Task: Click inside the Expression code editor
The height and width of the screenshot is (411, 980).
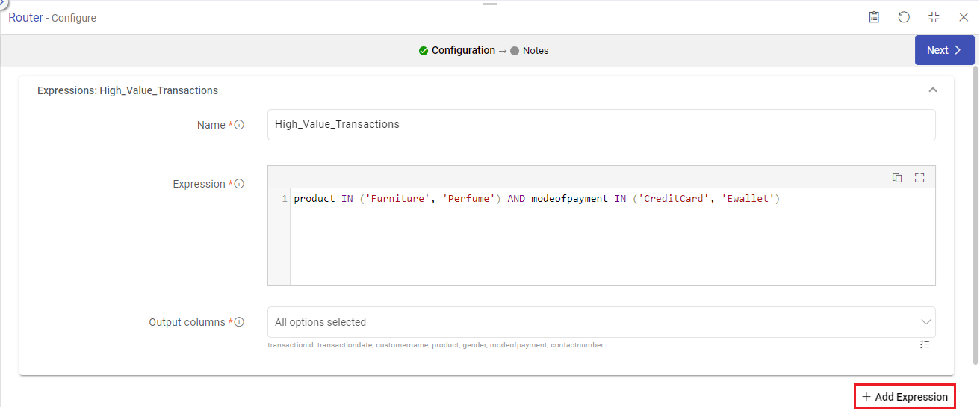Action: [x=612, y=239]
